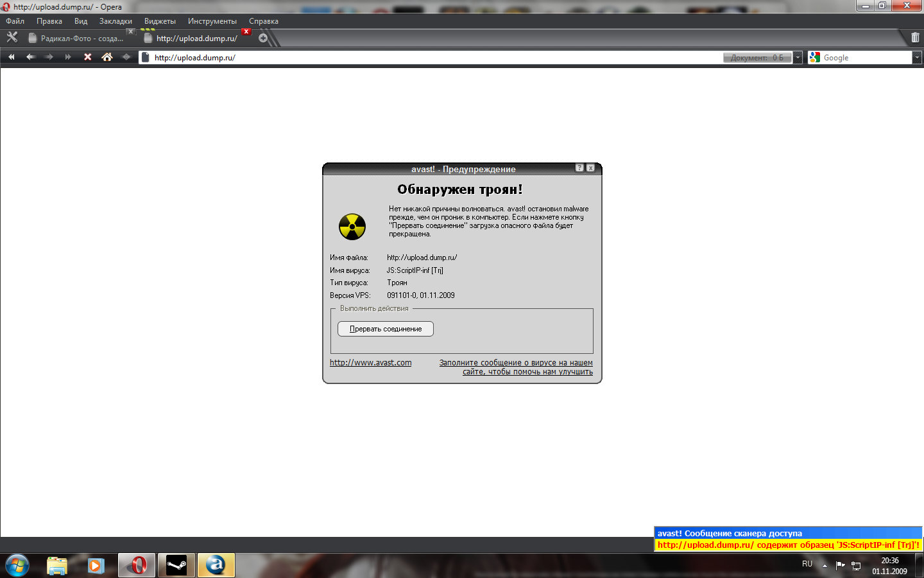
Task: Open the closed tabs trash can
Action: point(915,37)
